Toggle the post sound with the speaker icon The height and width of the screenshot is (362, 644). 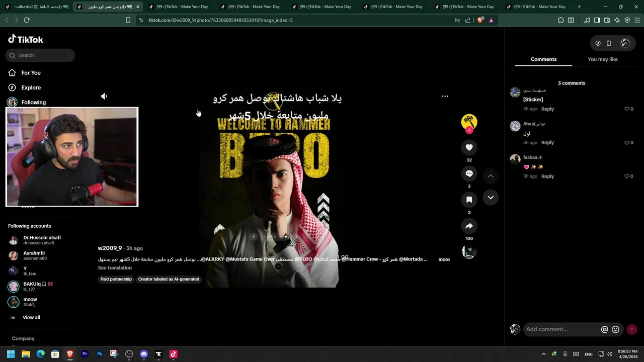[x=104, y=96]
